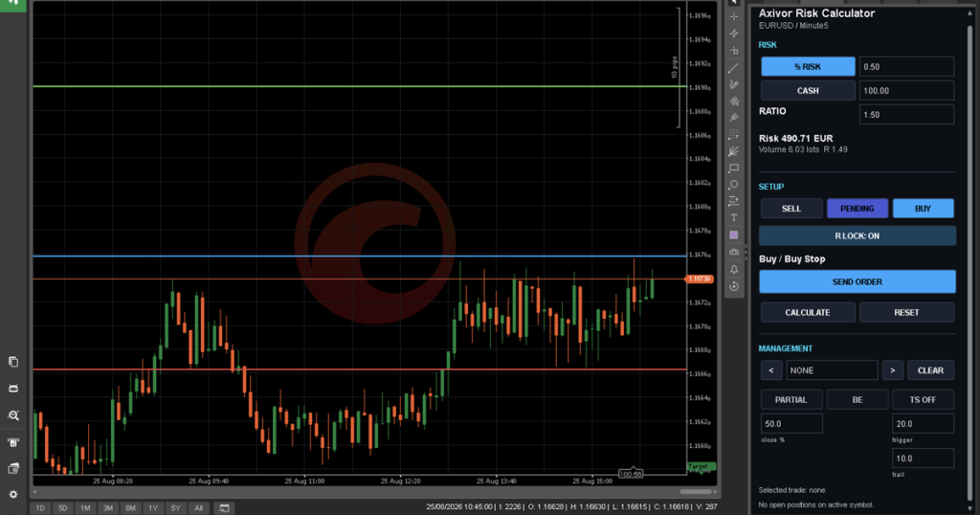Click the EURUSD / Minute5 subtitle
The width and height of the screenshot is (980, 515).
(793, 26)
